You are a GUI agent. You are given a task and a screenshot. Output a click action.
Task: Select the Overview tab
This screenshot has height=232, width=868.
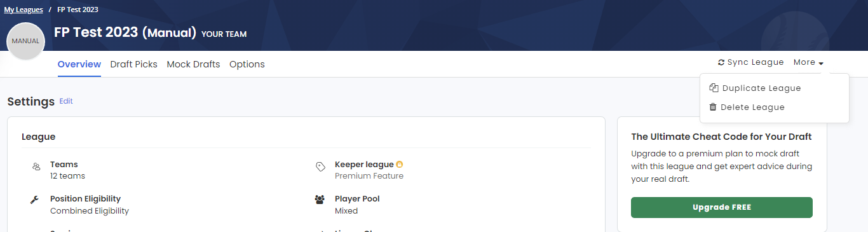click(x=79, y=64)
